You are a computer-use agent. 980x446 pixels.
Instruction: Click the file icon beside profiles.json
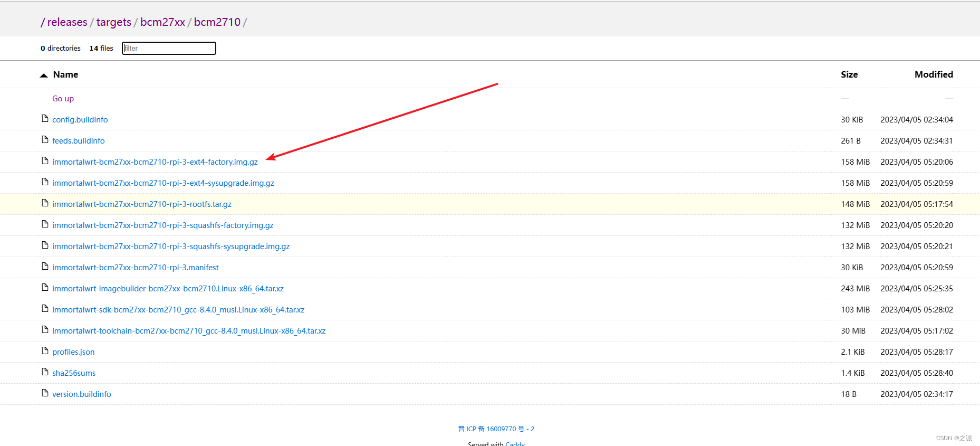coord(45,351)
